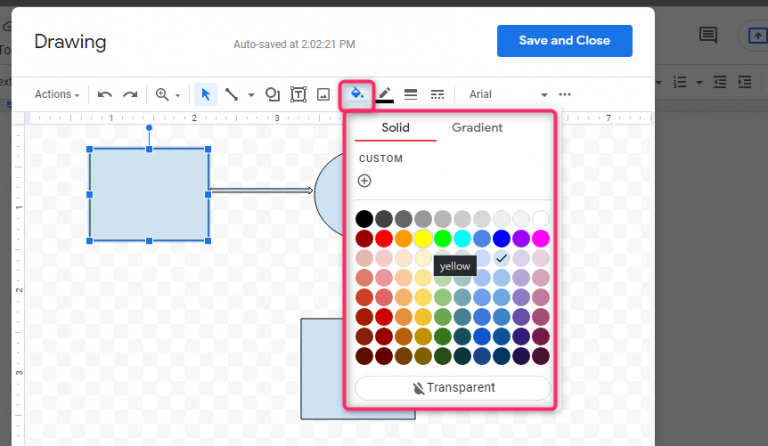This screenshot has width=768, height=446.
Task: Click increase indent icon in Docs toolbar
Action: pyautogui.click(x=744, y=82)
